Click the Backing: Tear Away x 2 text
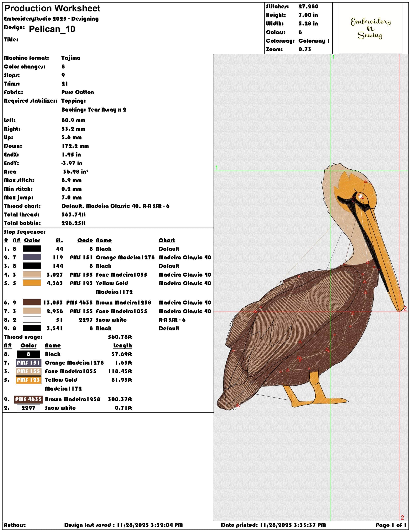411x532 pixels. pyautogui.click(x=94, y=110)
